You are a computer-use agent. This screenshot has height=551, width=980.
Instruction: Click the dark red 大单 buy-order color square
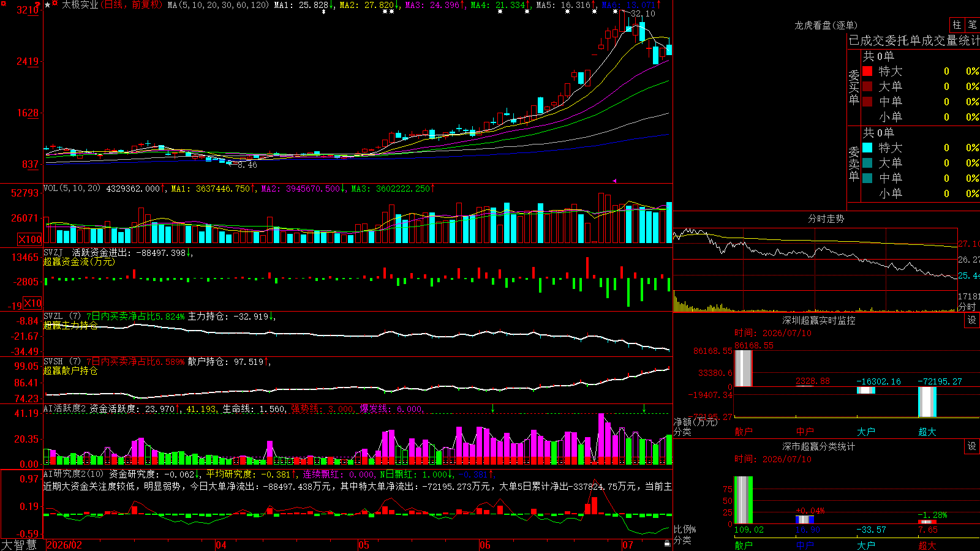pos(867,86)
